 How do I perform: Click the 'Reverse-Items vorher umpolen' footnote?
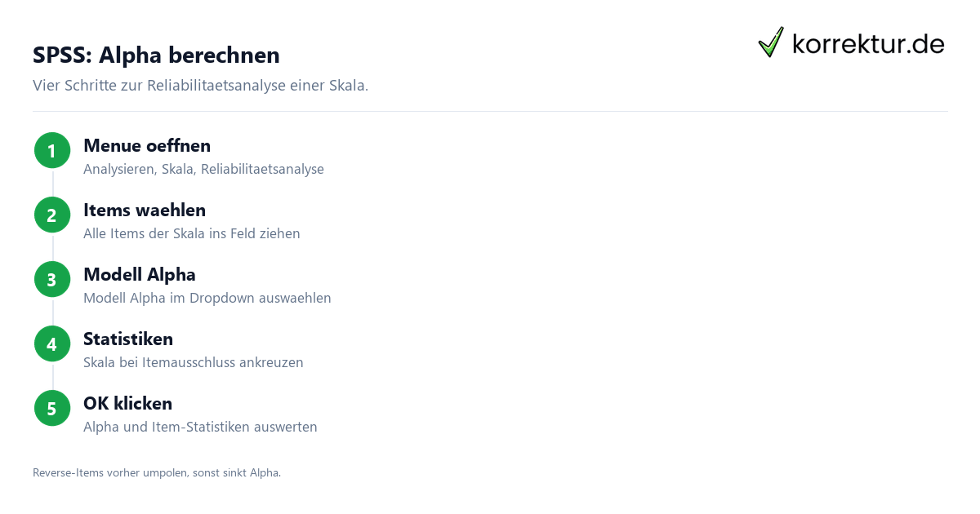[x=157, y=472]
